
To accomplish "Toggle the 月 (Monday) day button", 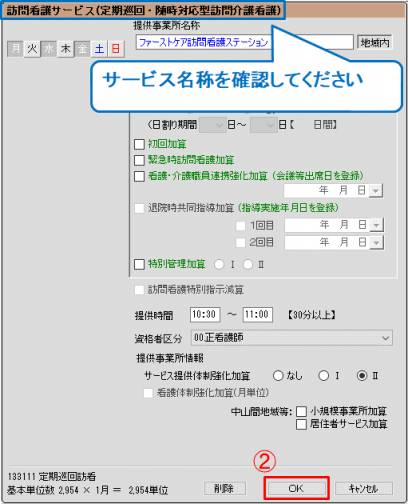I will (x=15, y=49).
